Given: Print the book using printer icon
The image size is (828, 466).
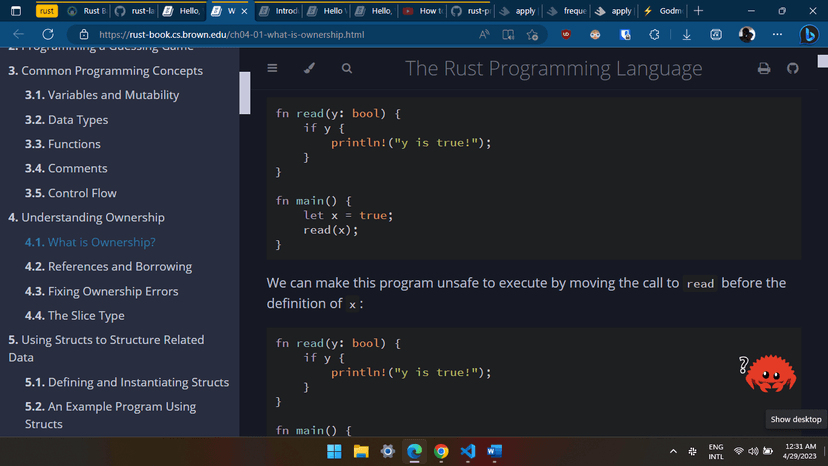Looking at the screenshot, I should (764, 69).
